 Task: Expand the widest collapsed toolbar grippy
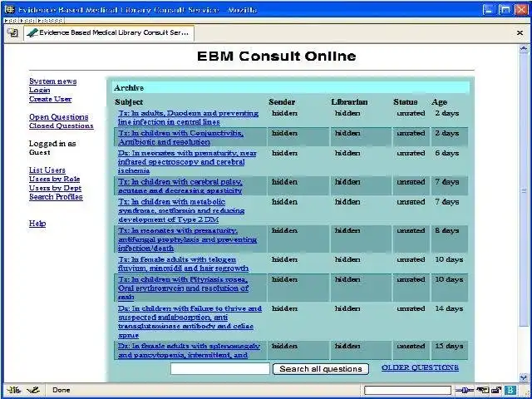pos(50,20)
